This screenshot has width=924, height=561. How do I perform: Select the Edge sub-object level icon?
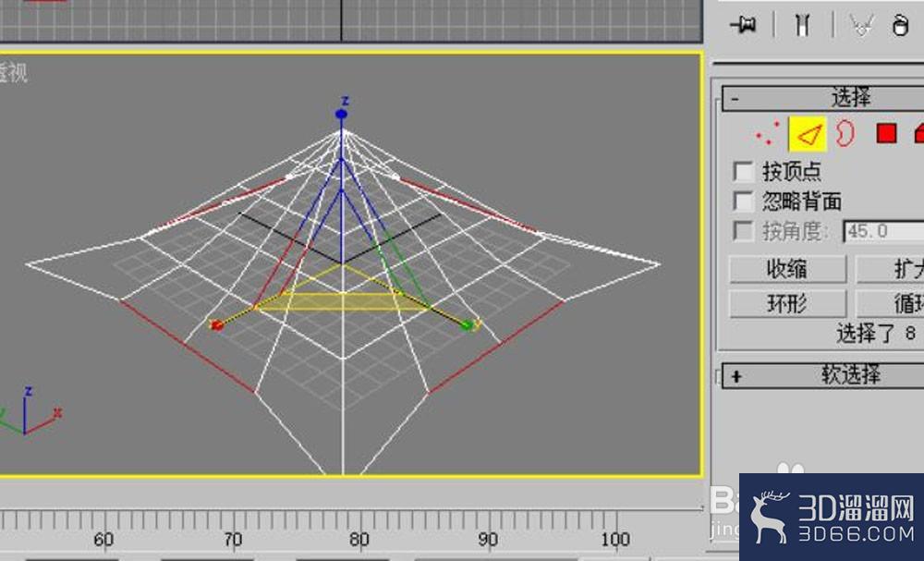(808, 134)
